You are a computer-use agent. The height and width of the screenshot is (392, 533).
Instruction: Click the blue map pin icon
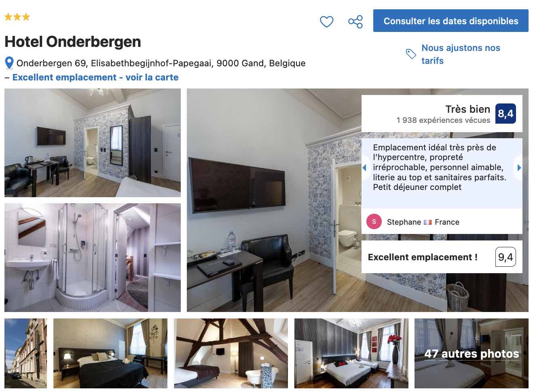click(9, 63)
